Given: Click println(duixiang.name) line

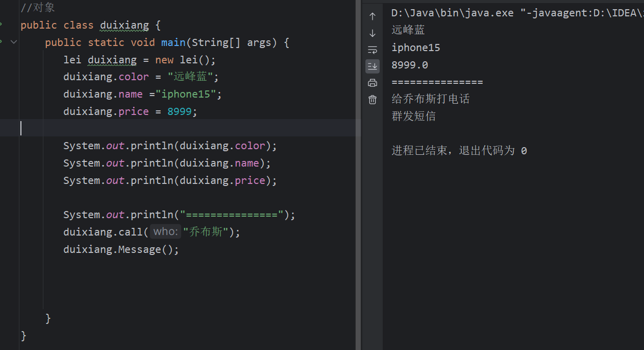Looking at the screenshot, I should tap(167, 164).
